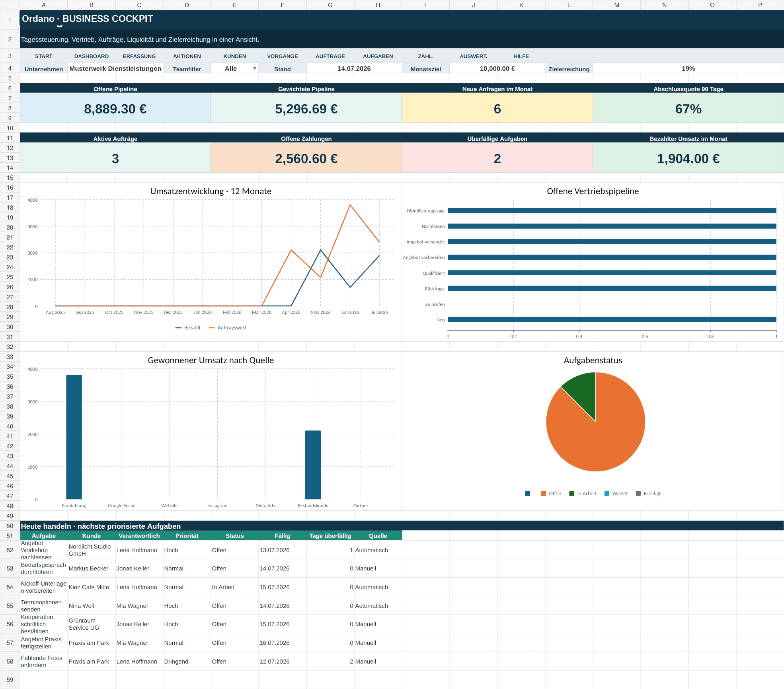Open the HILFE navigation link
The height and width of the screenshot is (689, 784).
[521, 56]
